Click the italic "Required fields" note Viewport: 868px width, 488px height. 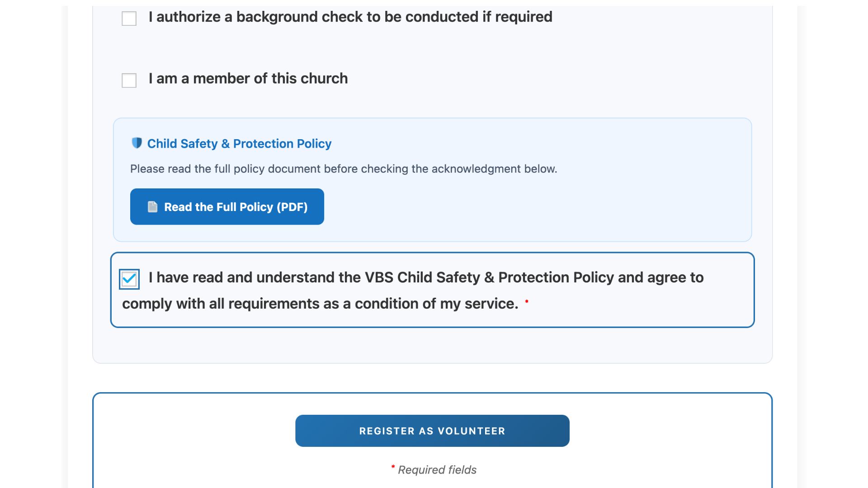tap(437, 470)
